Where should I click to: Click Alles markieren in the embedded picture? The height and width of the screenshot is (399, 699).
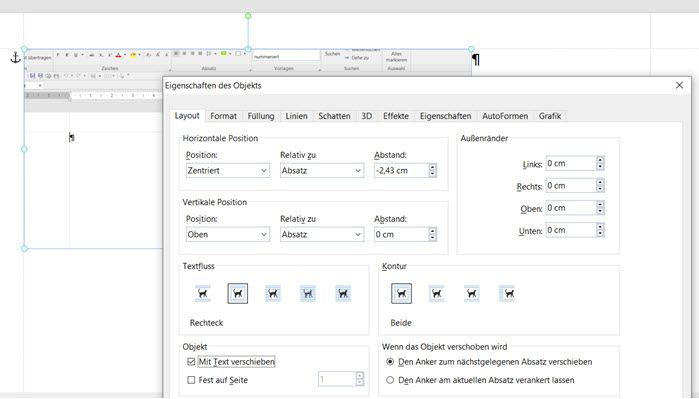[396, 57]
